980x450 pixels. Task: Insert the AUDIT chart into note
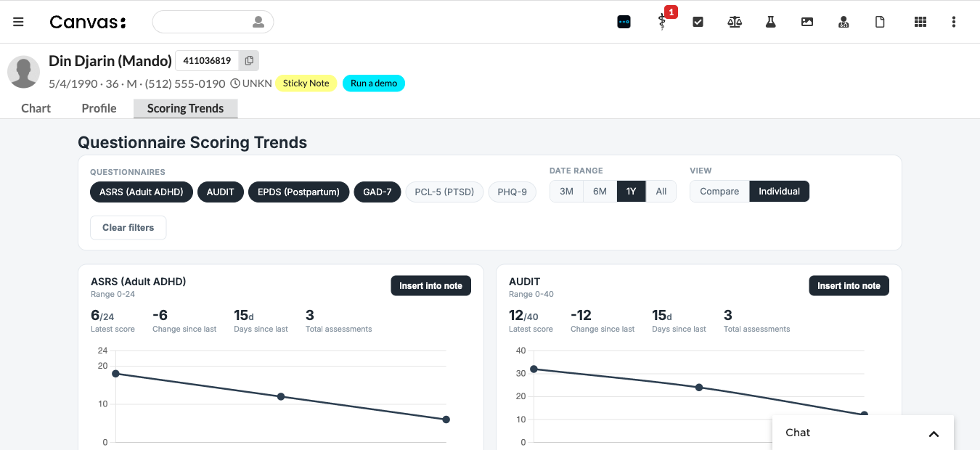(x=849, y=286)
